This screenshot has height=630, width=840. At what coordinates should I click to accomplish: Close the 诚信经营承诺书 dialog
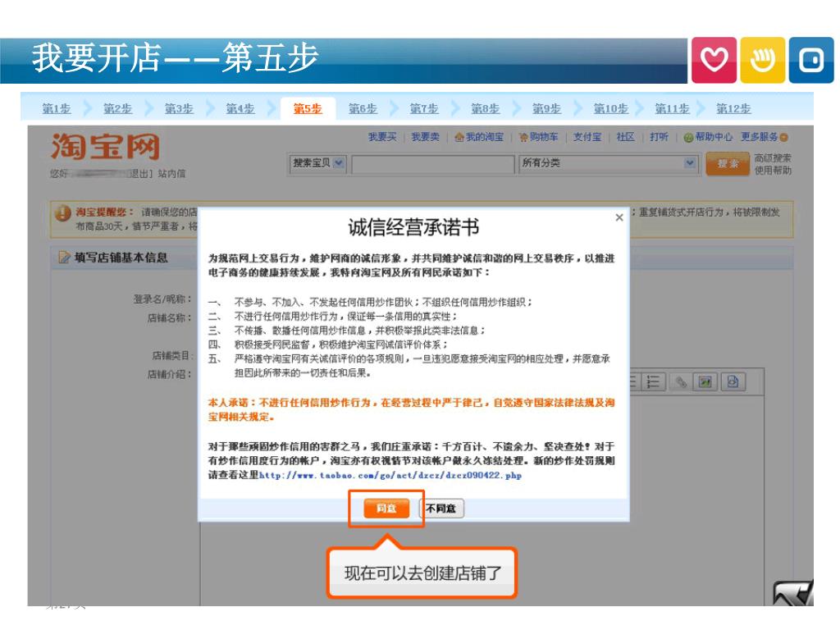click(x=619, y=217)
